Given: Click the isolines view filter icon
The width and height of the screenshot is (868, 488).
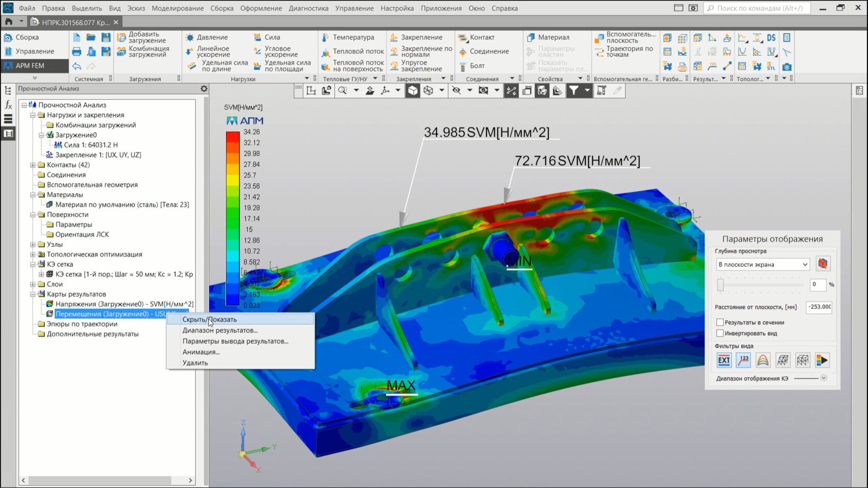Looking at the screenshot, I should click(x=763, y=360).
